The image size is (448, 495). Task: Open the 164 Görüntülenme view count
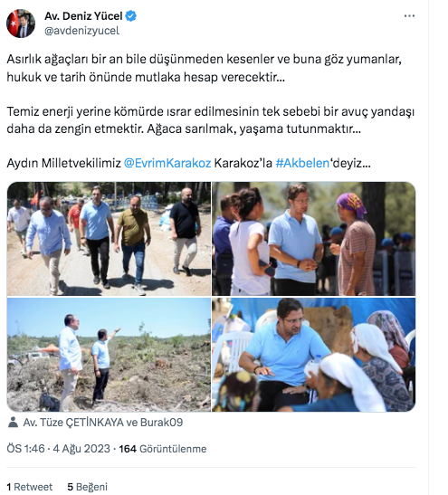163,449
